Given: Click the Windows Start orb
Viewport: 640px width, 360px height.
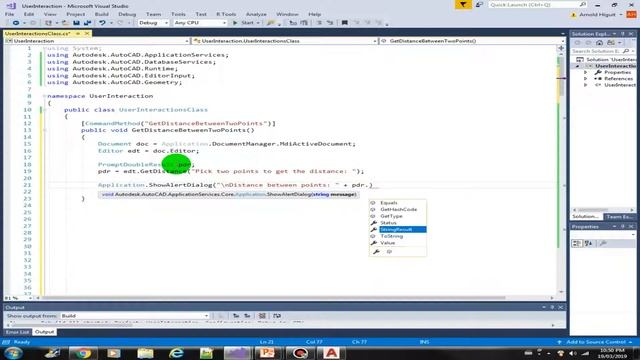Looking at the screenshot, I should (13, 353).
